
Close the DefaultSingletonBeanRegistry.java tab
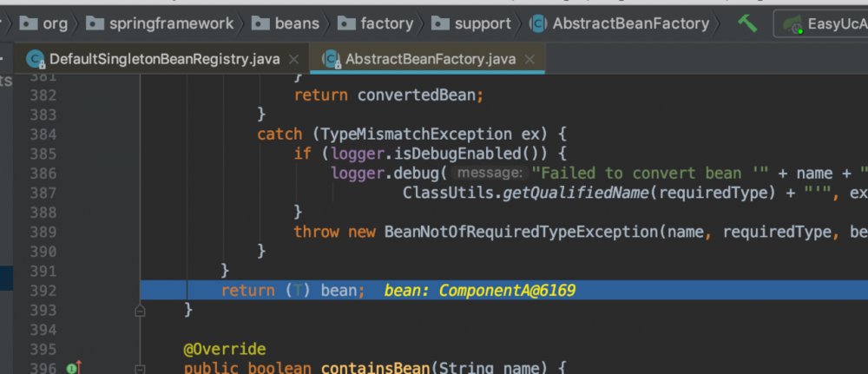[x=294, y=59]
